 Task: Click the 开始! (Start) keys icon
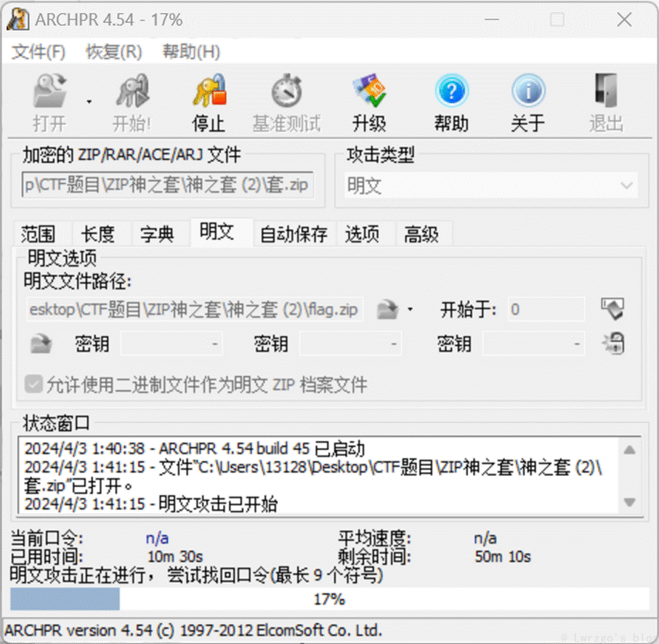pyautogui.click(x=132, y=91)
